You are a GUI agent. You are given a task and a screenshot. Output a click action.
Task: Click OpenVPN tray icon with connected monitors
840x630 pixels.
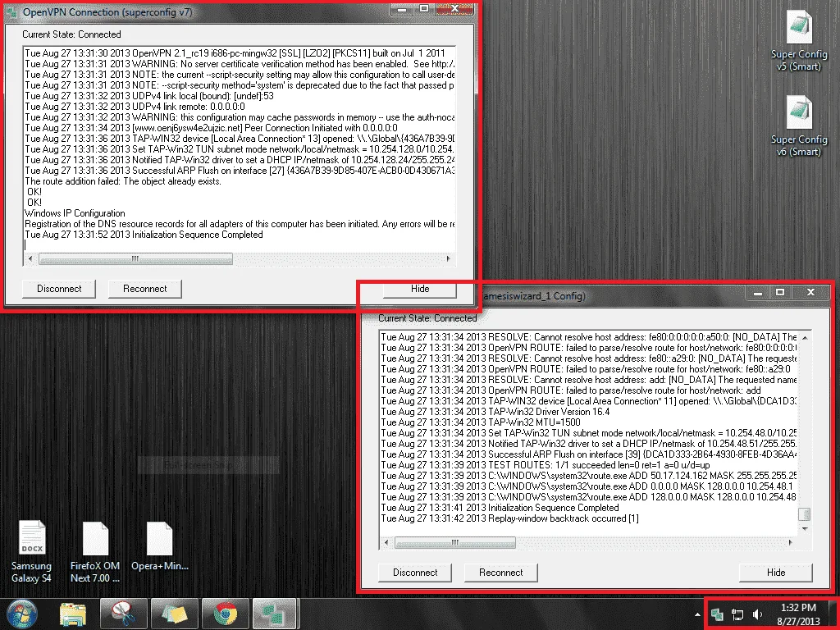pos(717,614)
